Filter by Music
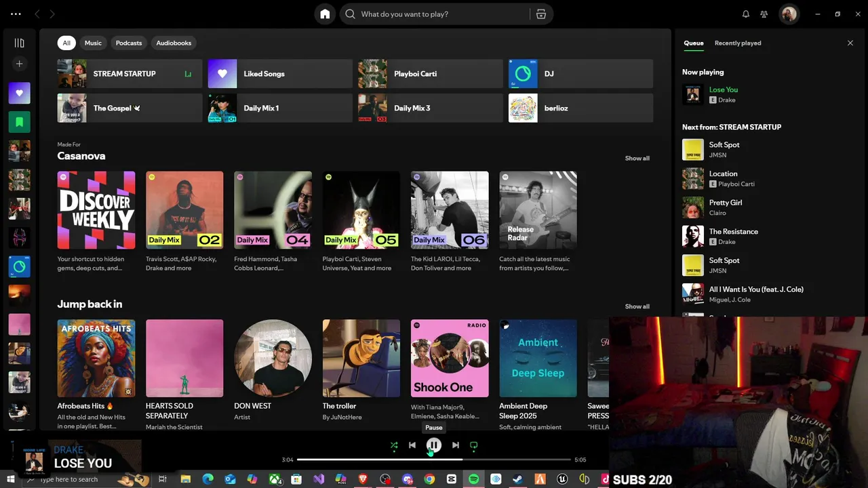Viewport: 868px width, 488px height. click(x=93, y=43)
